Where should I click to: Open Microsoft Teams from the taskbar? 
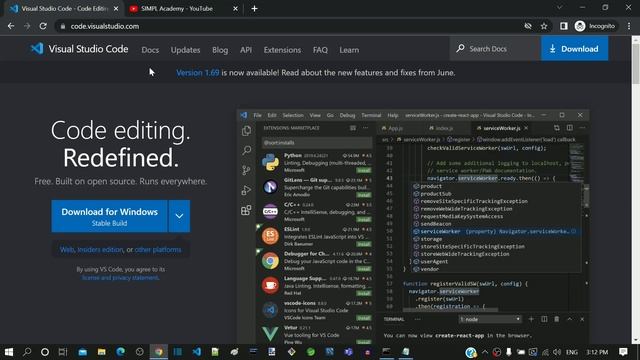(x=348, y=352)
